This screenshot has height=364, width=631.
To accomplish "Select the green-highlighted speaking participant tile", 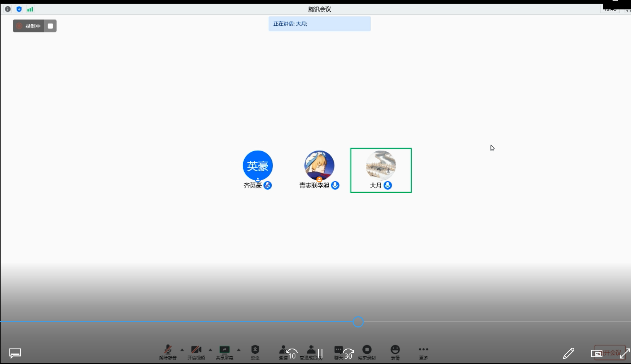I will pyautogui.click(x=381, y=171).
